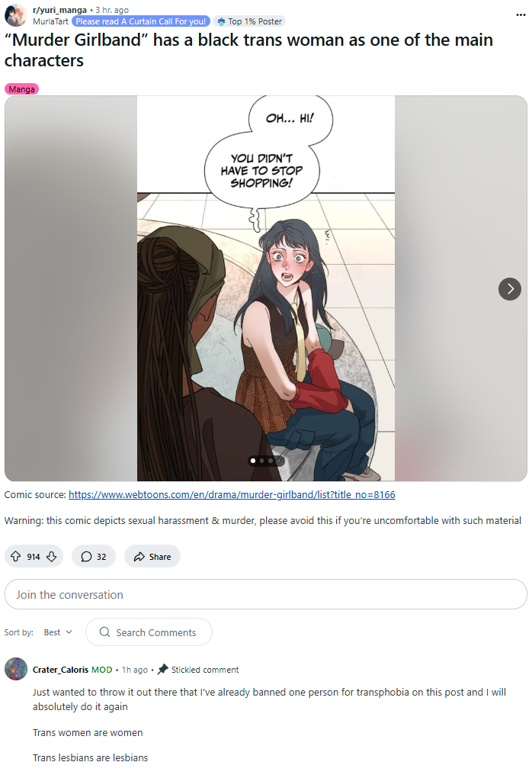
Task: Select first gallery pagination dot
Action: [x=253, y=461]
